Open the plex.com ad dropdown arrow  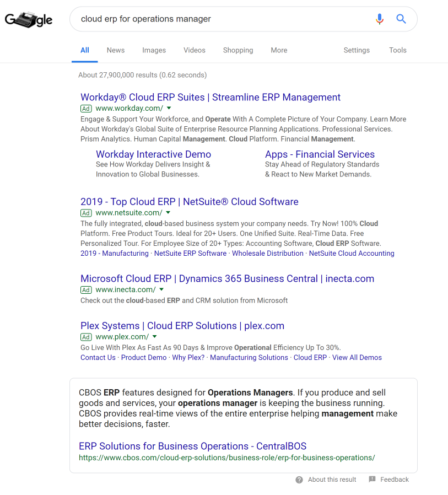tap(155, 337)
